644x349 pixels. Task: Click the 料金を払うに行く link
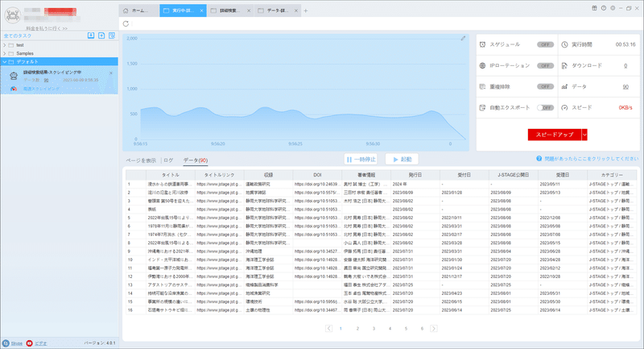[47, 28]
